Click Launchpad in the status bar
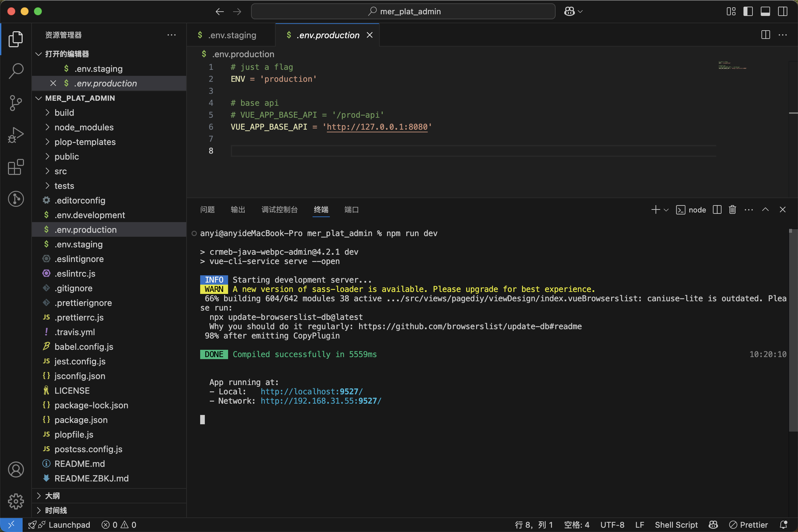Viewport: 798px width, 532px height. (x=60, y=525)
